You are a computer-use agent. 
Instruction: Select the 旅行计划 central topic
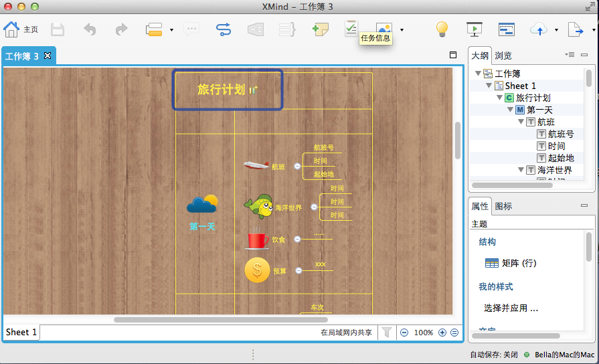(228, 90)
